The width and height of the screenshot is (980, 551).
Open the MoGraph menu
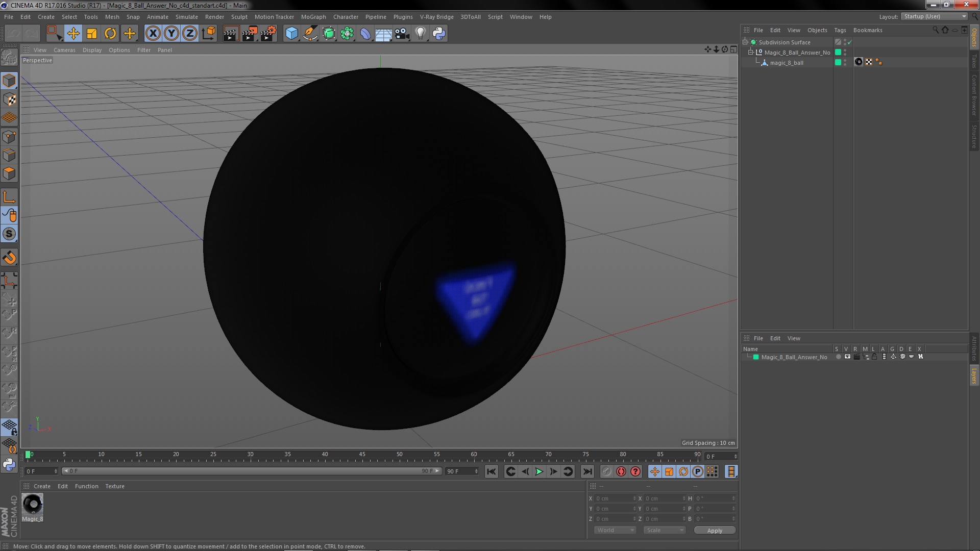tap(313, 17)
